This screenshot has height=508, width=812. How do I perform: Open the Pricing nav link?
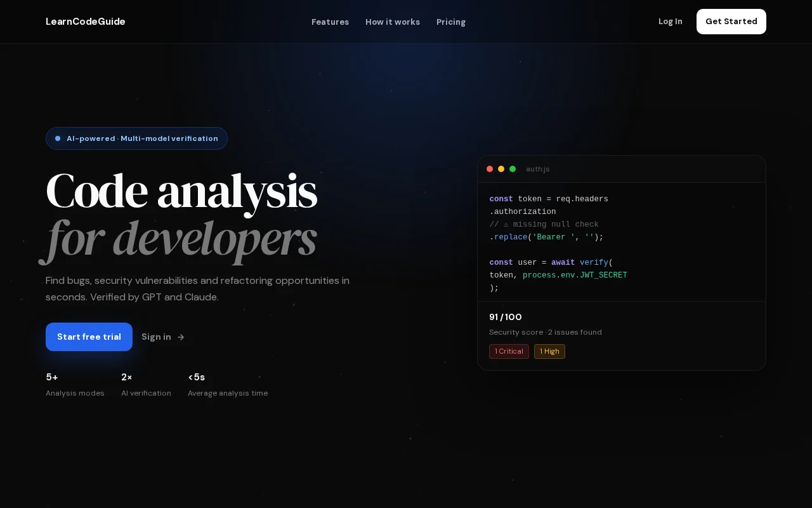(451, 22)
